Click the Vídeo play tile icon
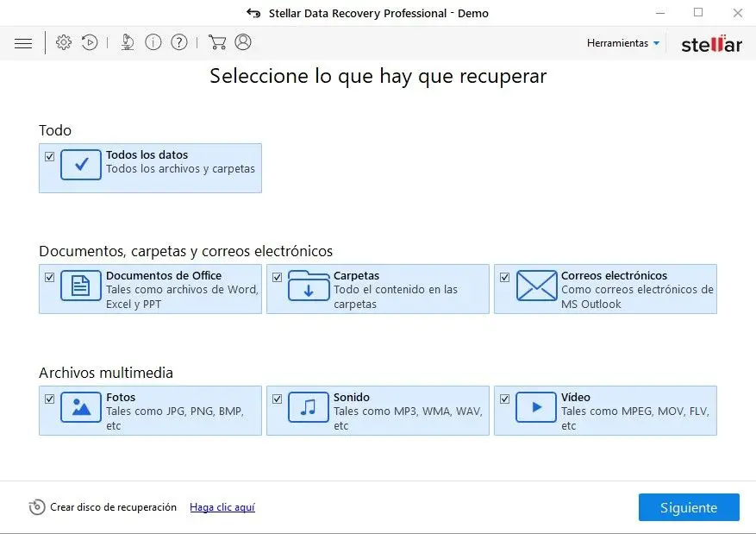The image size is (756, 534). 536,407
